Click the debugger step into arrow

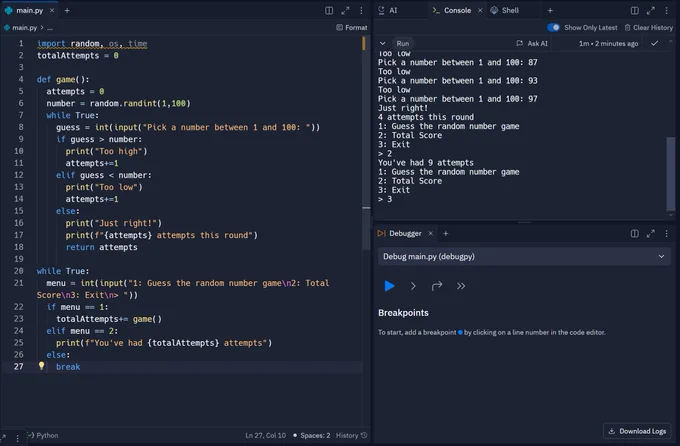coord(413,286)
